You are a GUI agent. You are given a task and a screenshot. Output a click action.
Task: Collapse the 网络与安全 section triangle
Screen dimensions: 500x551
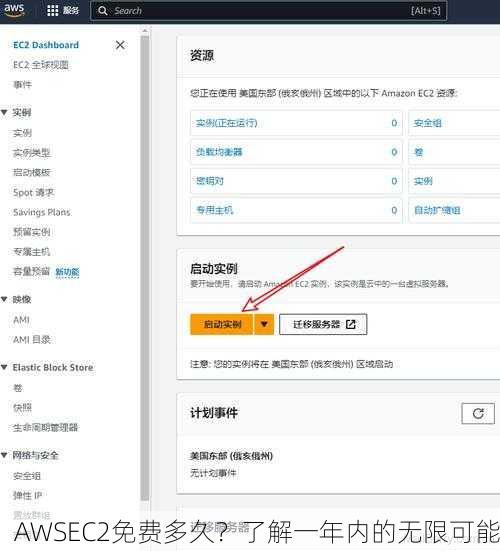pyautogui.click(x=4, y=455)
